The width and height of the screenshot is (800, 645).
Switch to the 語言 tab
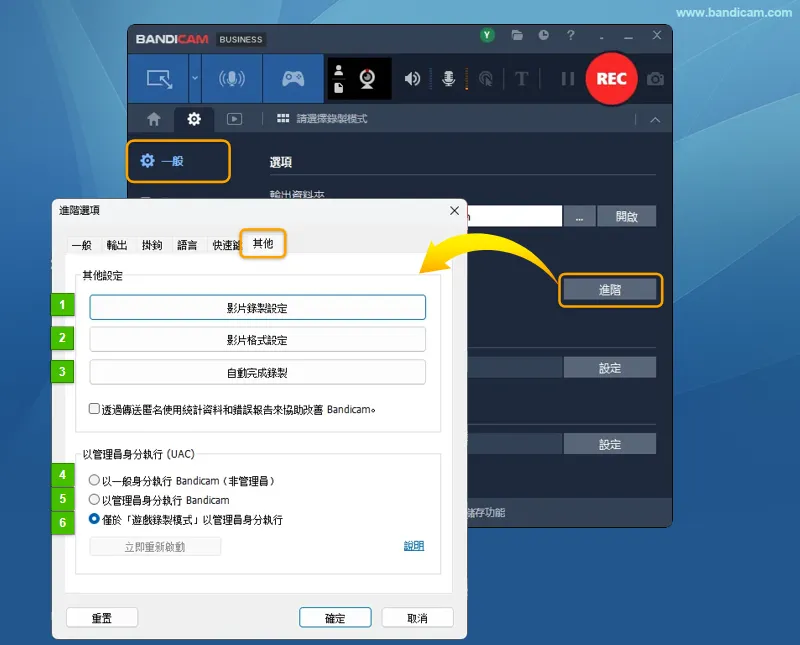click(187, 245)
